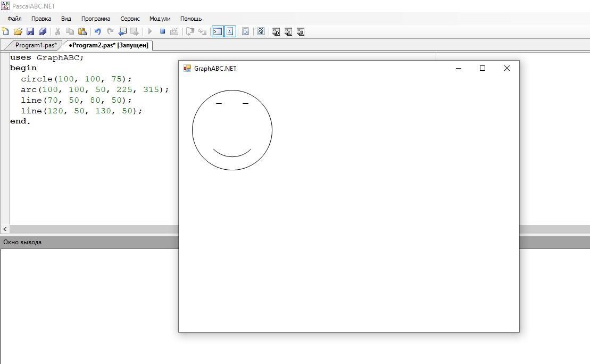Close the GraphABC.NET window

click(507, 68)
